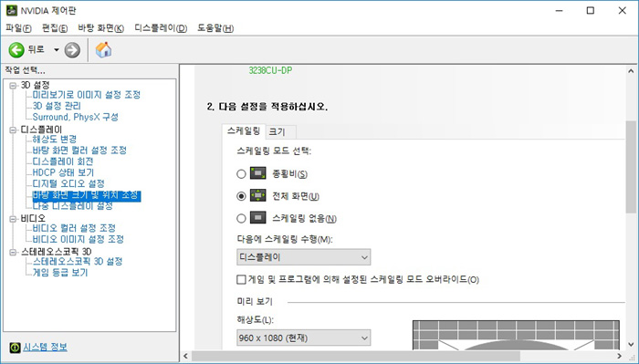639x364 pixels.
Task: Open the 파일(F) menu
Action: [x=19, y=28]
